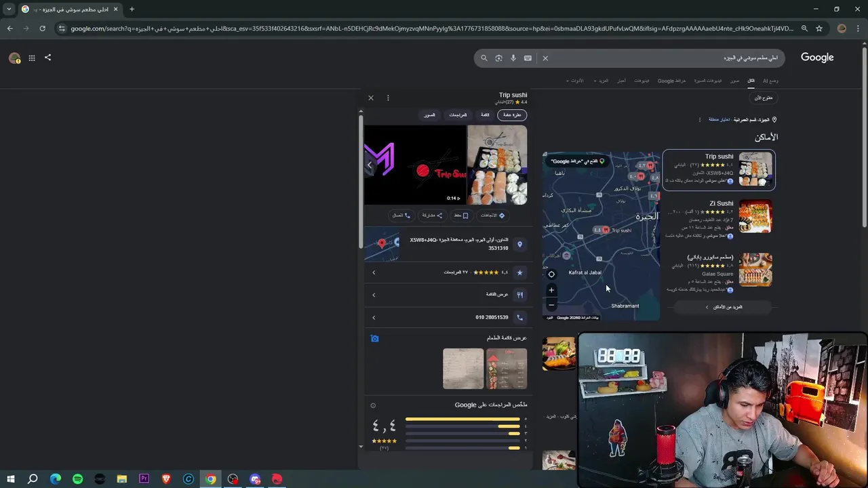
Task: Click the Google logo
Action: tap(817, 58)
